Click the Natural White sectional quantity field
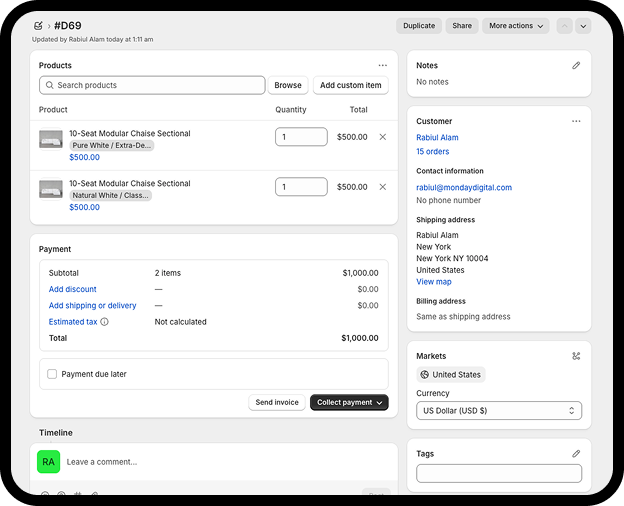 pyautogui.click(x=301, y=187)
